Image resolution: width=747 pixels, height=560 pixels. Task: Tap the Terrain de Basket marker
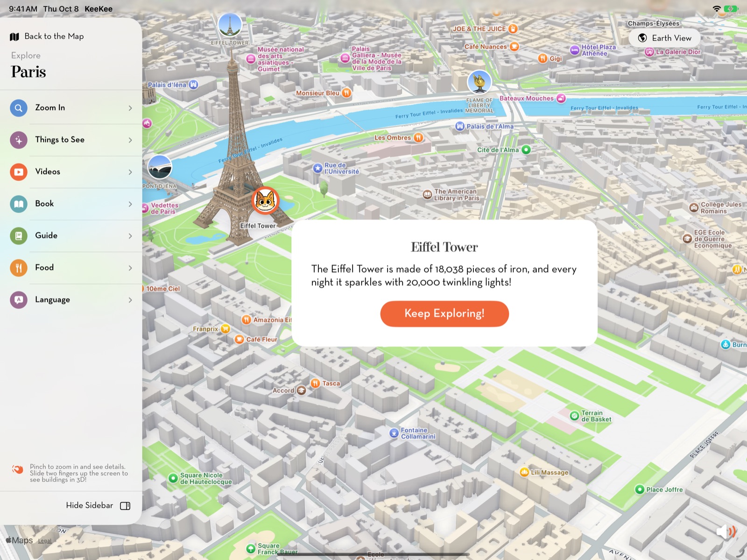(x=574, y=416)
